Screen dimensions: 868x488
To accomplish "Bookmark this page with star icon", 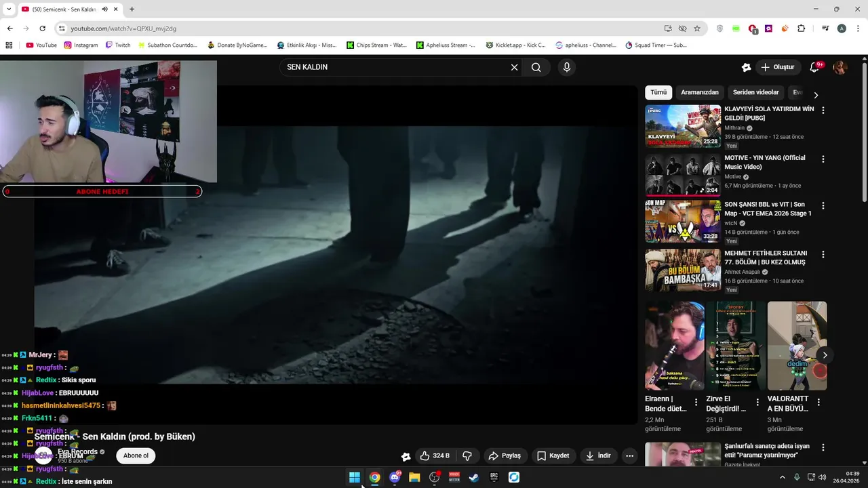I will pos(697,28).
